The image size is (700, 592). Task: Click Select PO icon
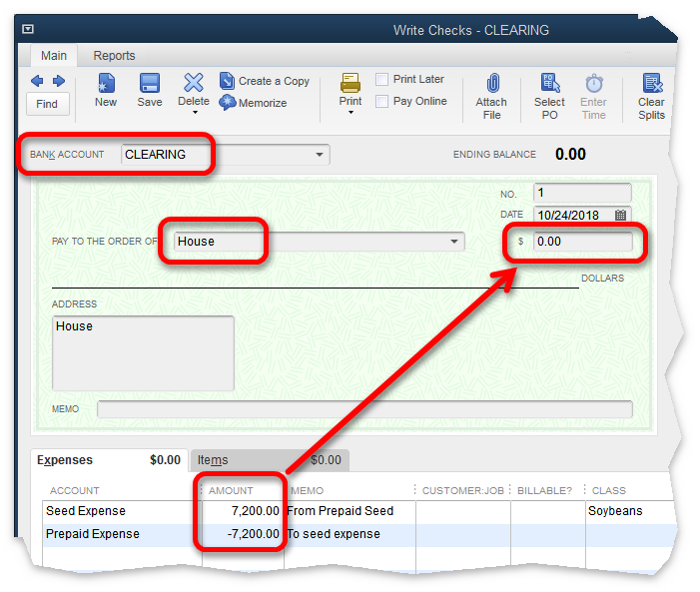[550, 83]
